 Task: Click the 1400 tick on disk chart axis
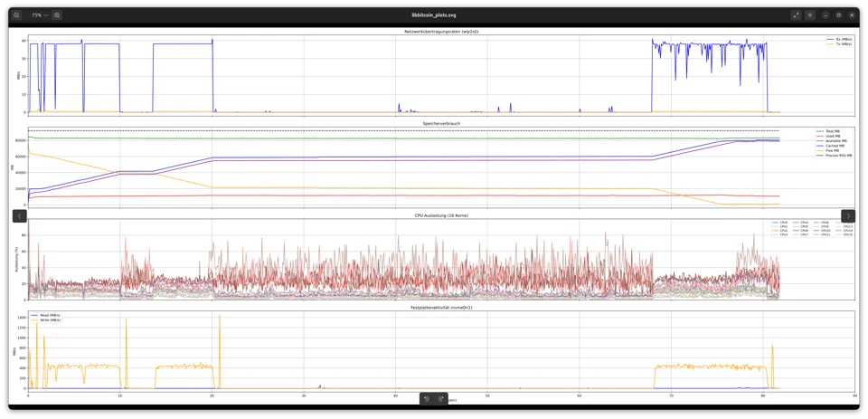point(22,318)
